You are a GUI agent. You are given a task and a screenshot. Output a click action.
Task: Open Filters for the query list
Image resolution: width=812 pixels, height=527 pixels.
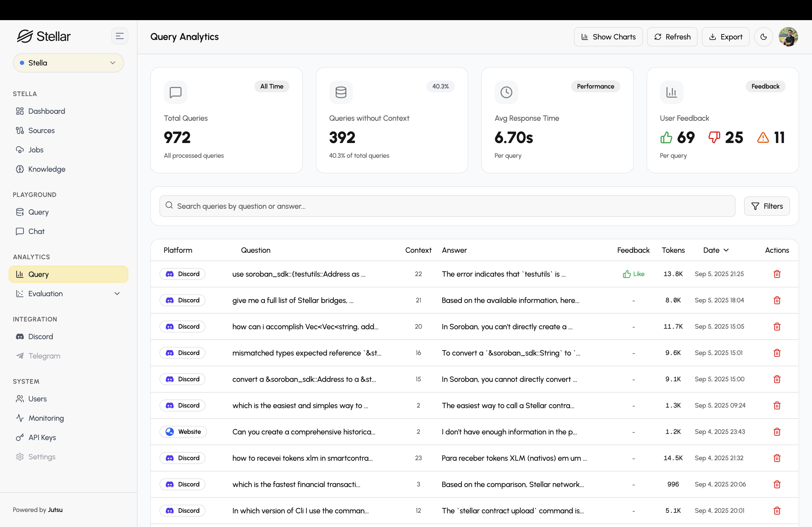tap(766, 206)
